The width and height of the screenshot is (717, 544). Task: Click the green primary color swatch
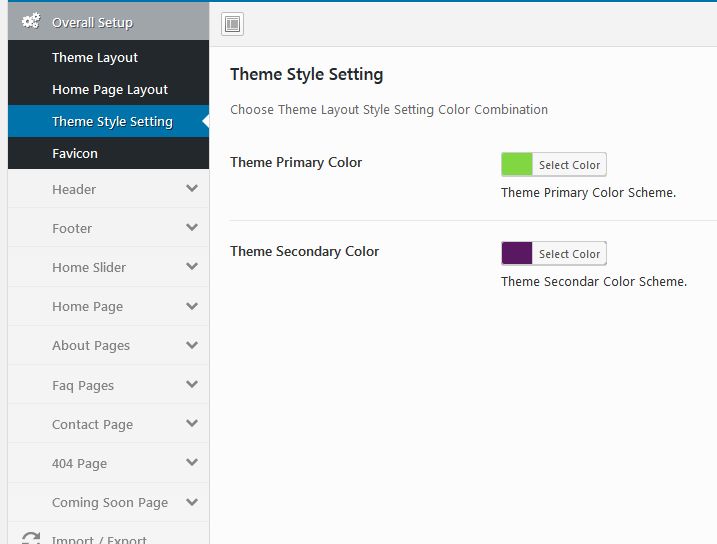point(517,165)
